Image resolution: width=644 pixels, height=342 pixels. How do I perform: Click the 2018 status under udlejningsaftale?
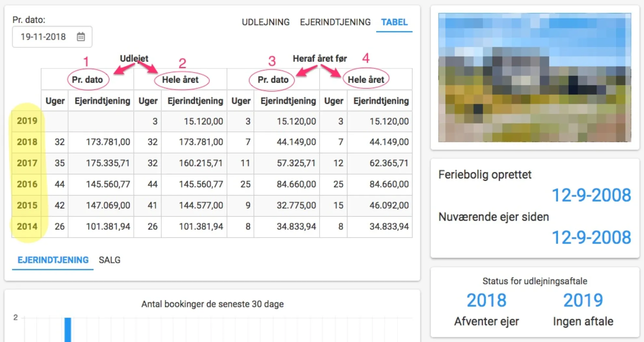pos(487,300)
